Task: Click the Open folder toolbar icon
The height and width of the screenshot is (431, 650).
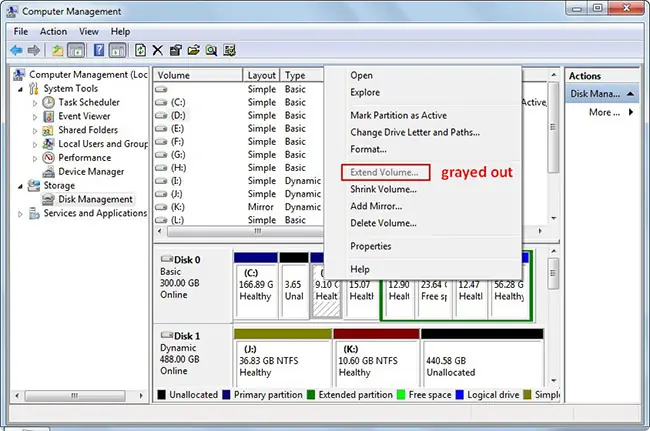Action: coord(193,51)
